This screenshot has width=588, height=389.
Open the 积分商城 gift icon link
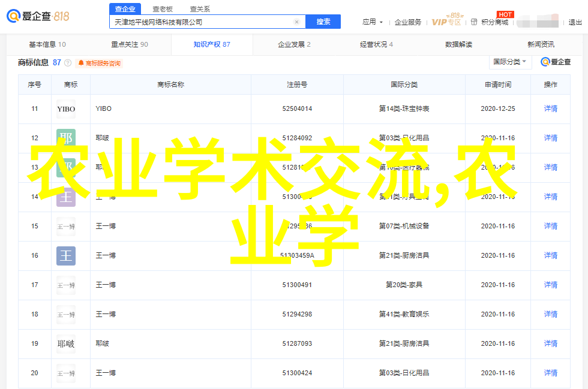point(474,22)
